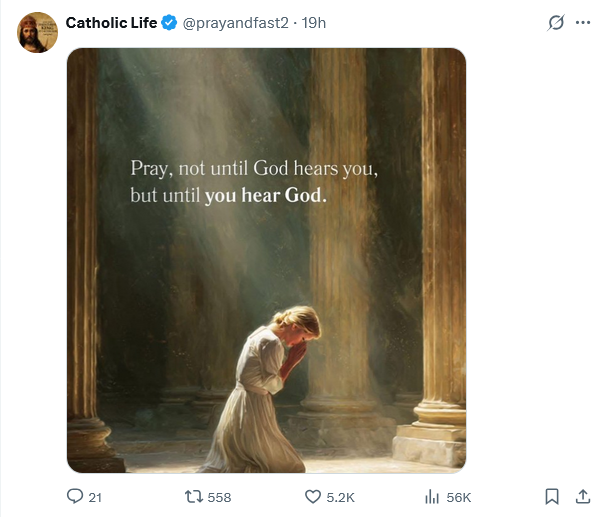The image size is (608, 517).
Task: Like the post with heart icon
Action: click(x=311, y=496)
